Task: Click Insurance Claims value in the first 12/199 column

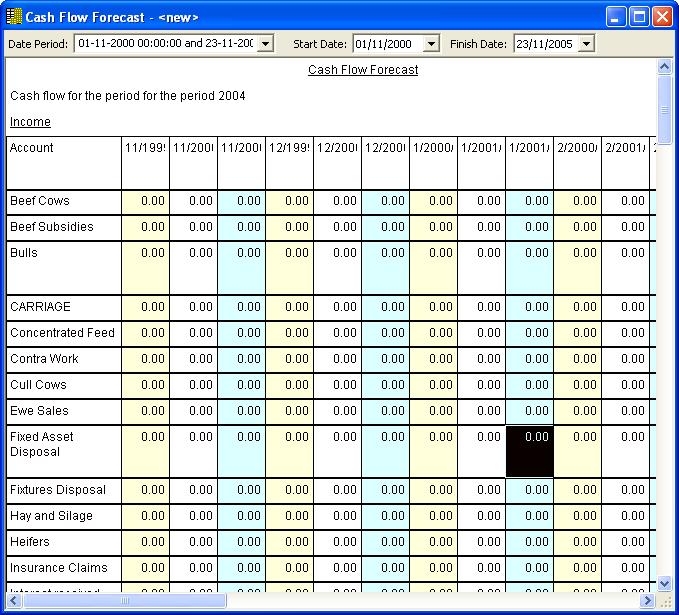Action: [289, 569]
